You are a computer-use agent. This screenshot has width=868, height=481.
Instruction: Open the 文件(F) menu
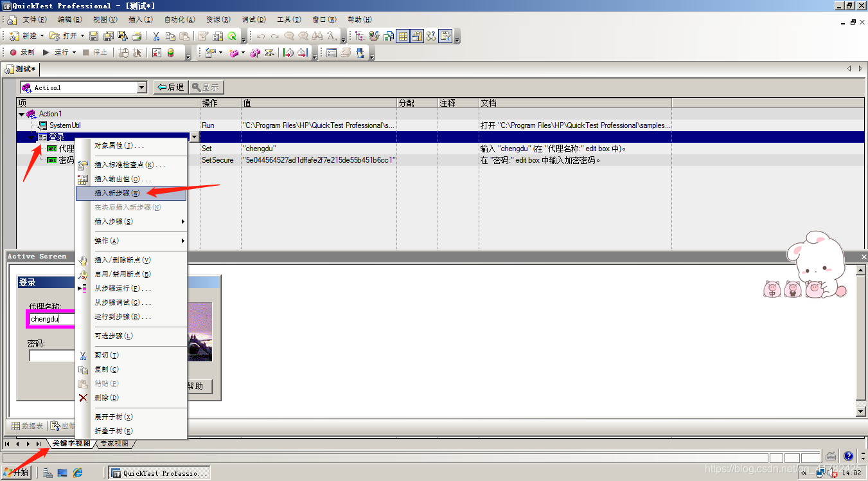(34, 20)
